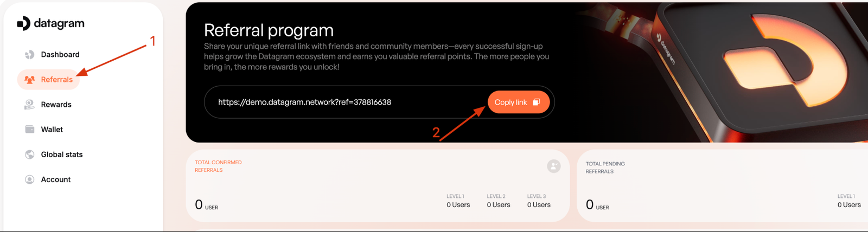Click the Account profile icon
This screenshot has width=868, height=232.
tap(30, 179)
